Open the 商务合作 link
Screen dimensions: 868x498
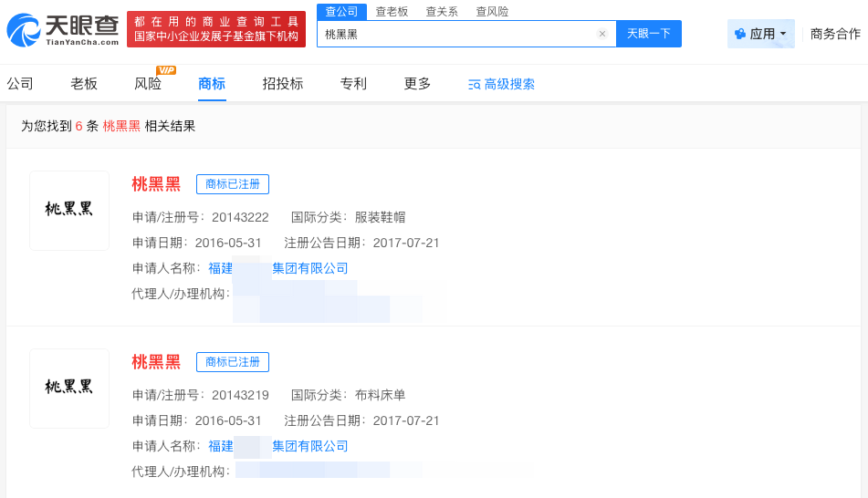click(835, 34)
